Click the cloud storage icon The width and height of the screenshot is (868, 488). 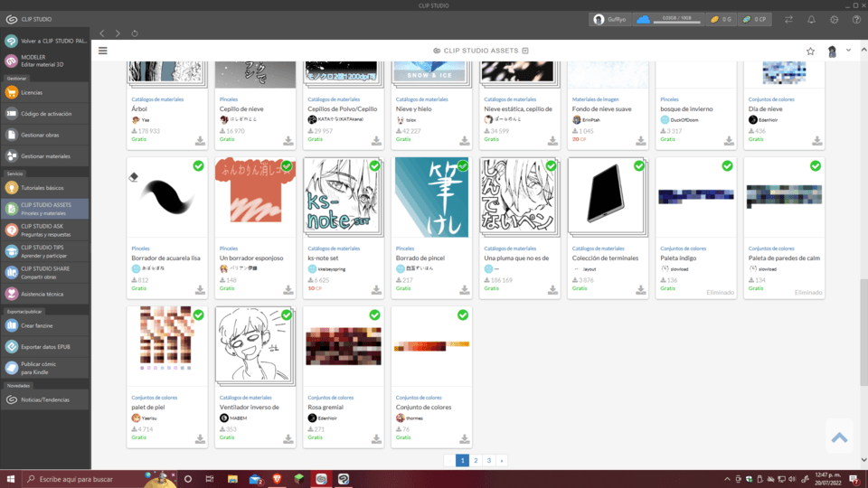643,19
